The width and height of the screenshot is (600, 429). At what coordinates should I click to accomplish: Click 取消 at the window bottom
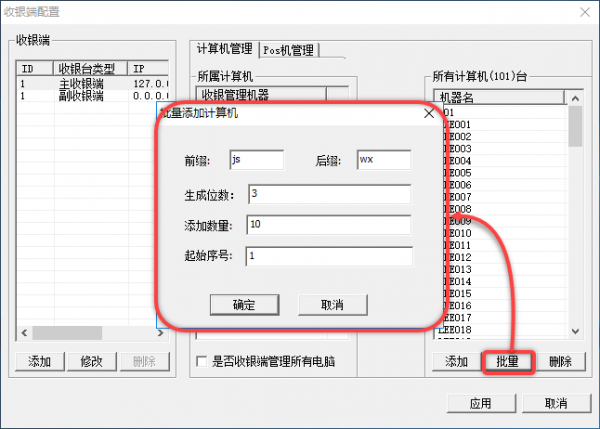pyautogui.click(x=556, y=403)
